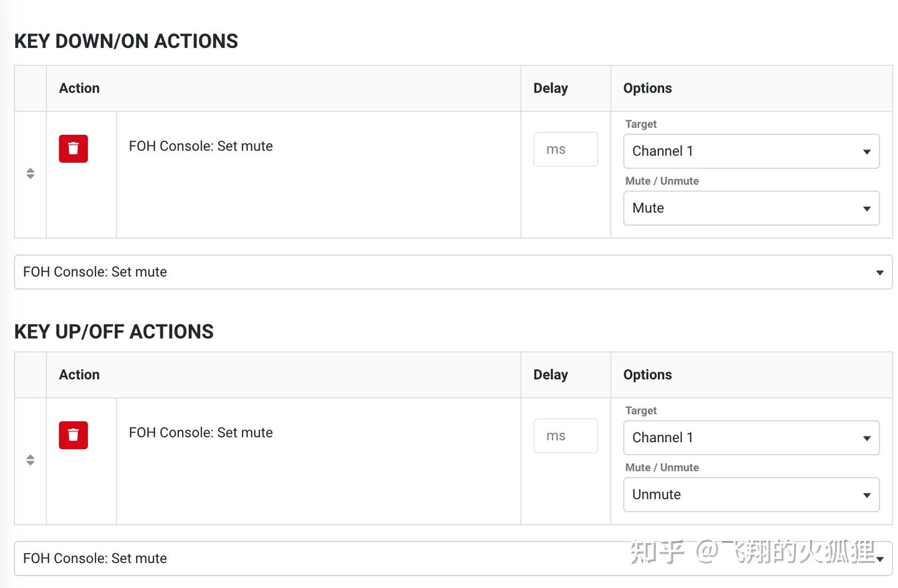Open add-action dropdown under Key Down actions
The height and width of the screenshot is (588, 898).
click(453, 272)
